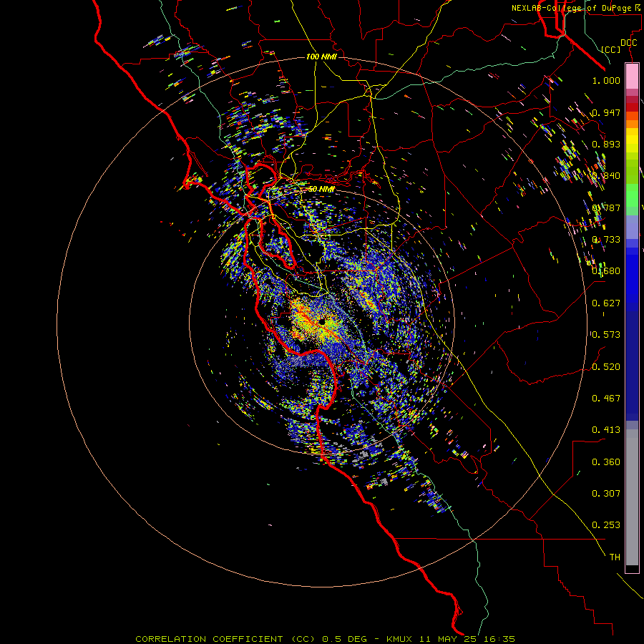This screenshot has height=644, width=644.
Task: Click the 0.627 legend value
Action: (x=606, y=303)
